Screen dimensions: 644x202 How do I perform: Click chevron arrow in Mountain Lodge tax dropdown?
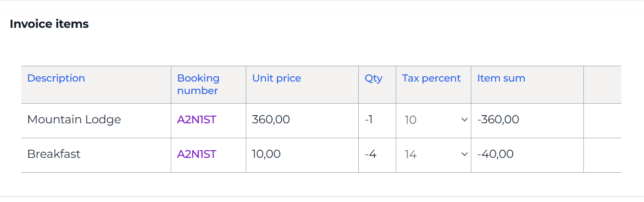[x=464, y=120]
